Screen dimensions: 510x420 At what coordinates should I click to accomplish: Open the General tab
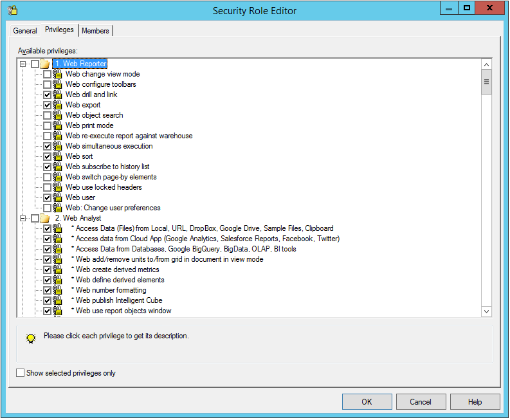pos(25,31)
